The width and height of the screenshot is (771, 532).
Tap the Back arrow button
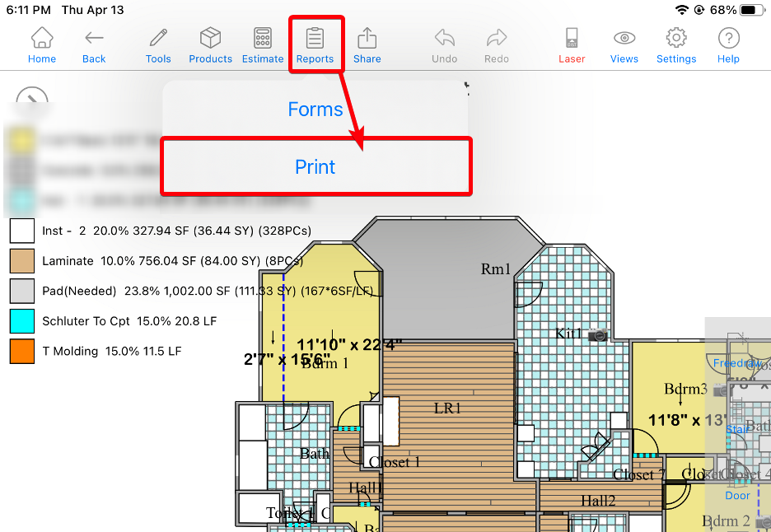tap(94, 45)
